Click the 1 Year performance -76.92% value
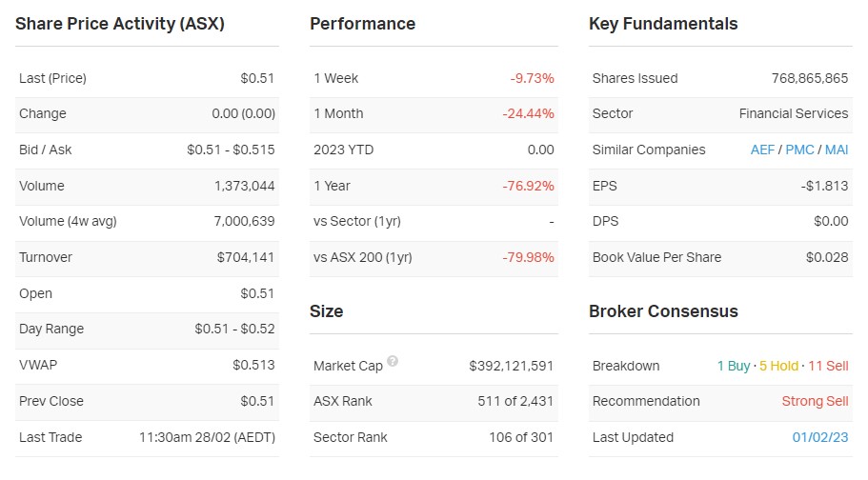This screenshot has height=480, width=868. (x=528, y=186)
